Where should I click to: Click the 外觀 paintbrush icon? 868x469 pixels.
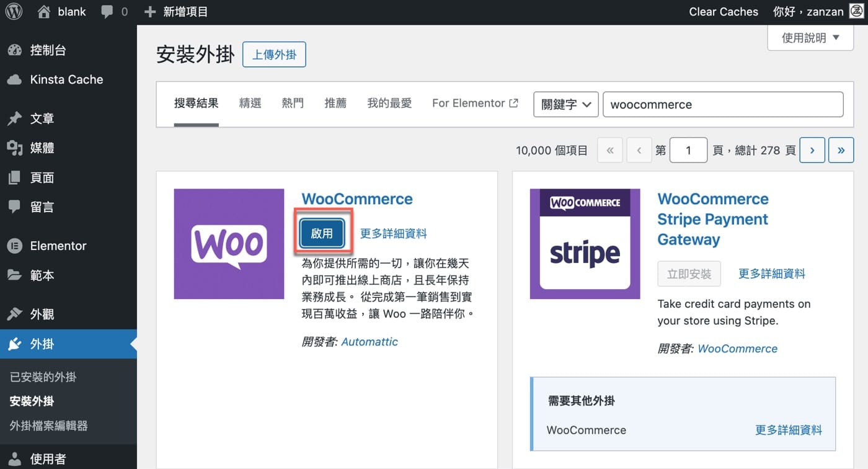[x=14, y=314]
